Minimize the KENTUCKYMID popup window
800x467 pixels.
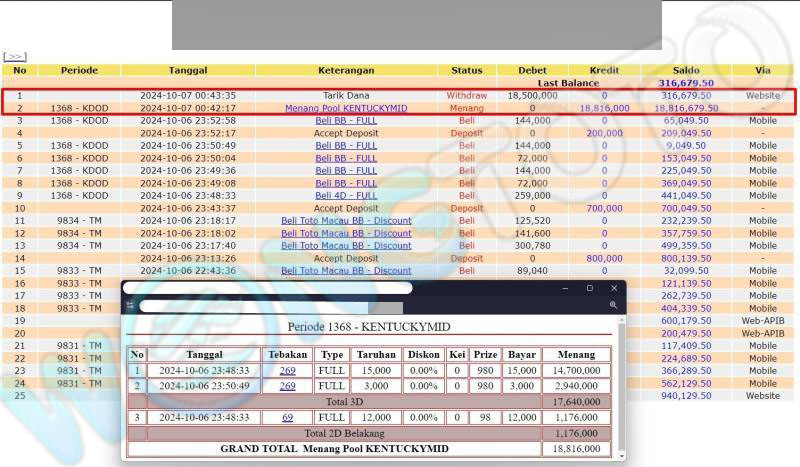[x=564, y=288]
